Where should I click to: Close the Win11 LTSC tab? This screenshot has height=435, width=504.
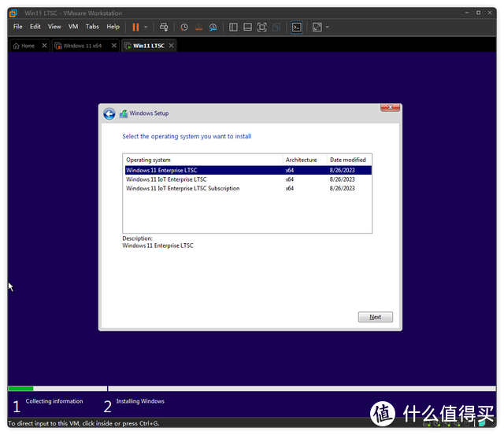point(172,46)
